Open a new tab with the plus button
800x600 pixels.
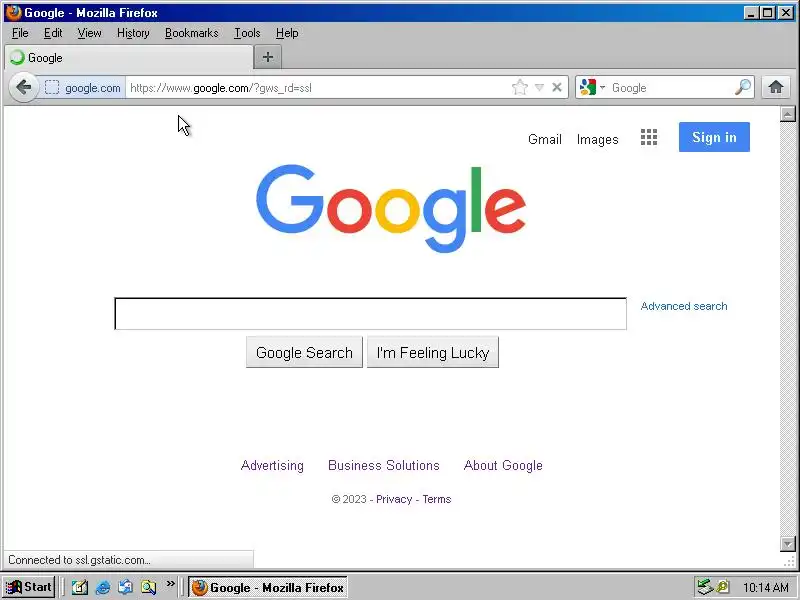tap(268, 57)
